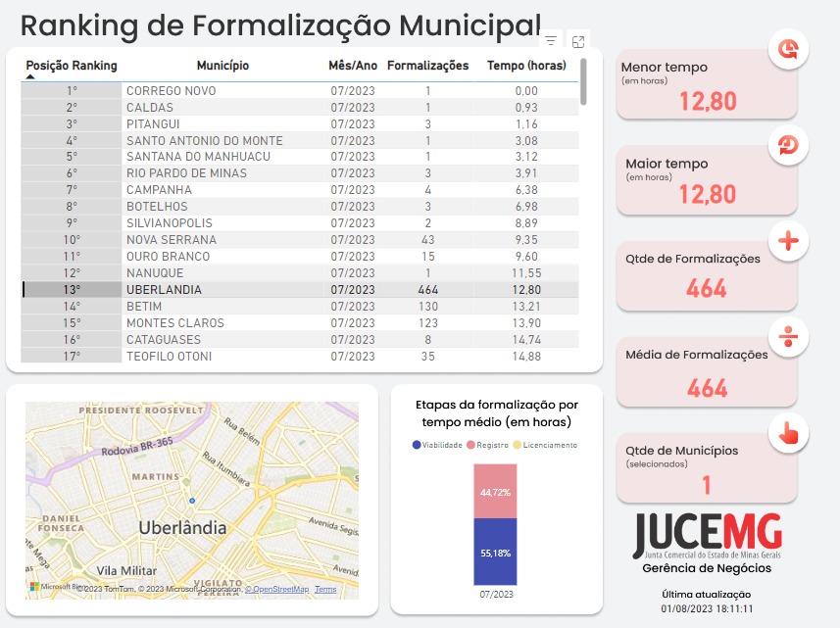Click the clock icon on Menor tempo card
The height and width of the screenshot is (628, 840).
788,48
